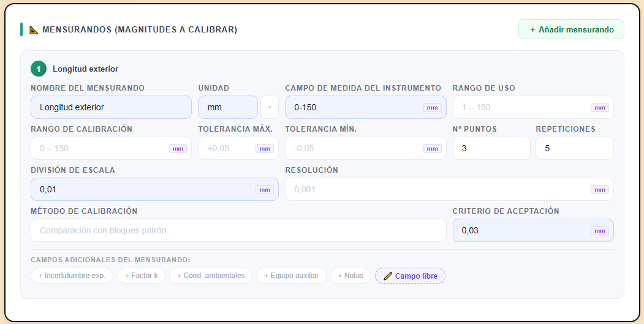Click the 'Mensurandos (magnitudes a calibrar)' heading
This screenshot has width=644, height=324.
(140, 30)
